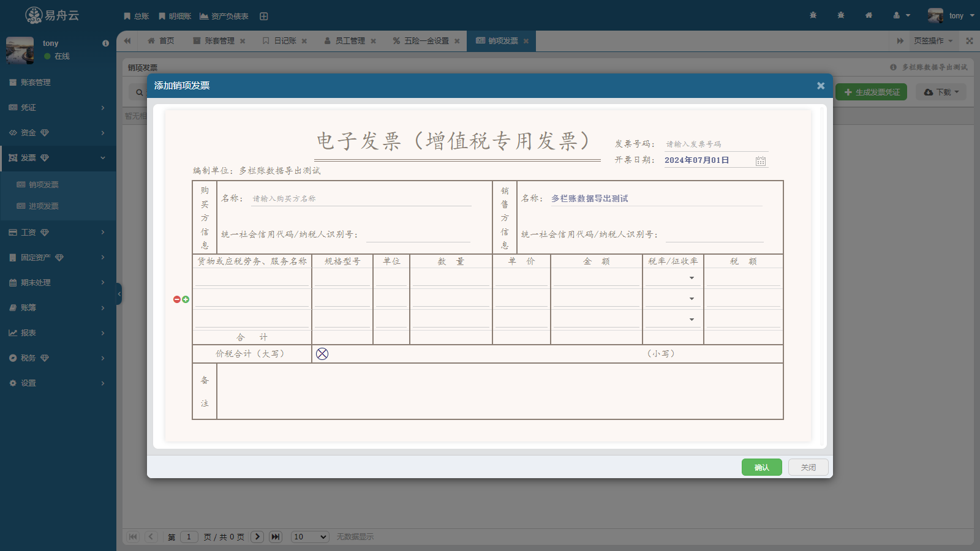Expand the 固定资产 sidebar menu
The height and width of the screenshot is (551, 980).
point(58,257)
